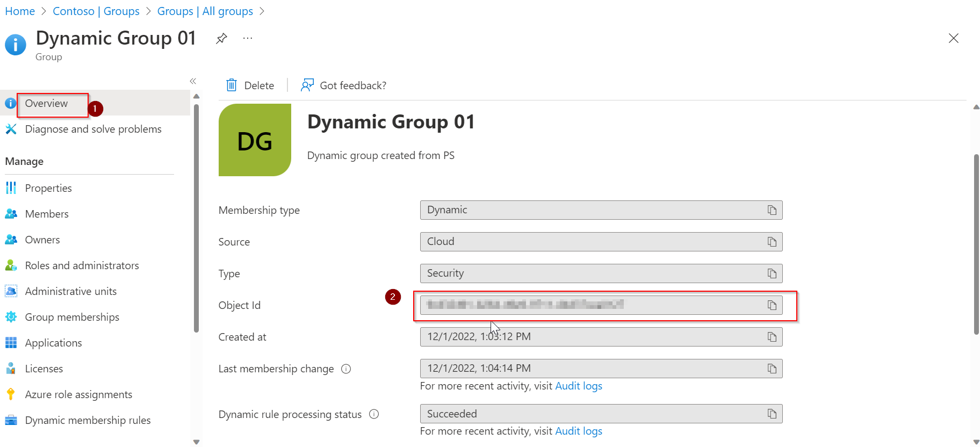Click the Last membership change 1:04:14 PM field
Screen dimensions: 980x447
click(601, 369)
